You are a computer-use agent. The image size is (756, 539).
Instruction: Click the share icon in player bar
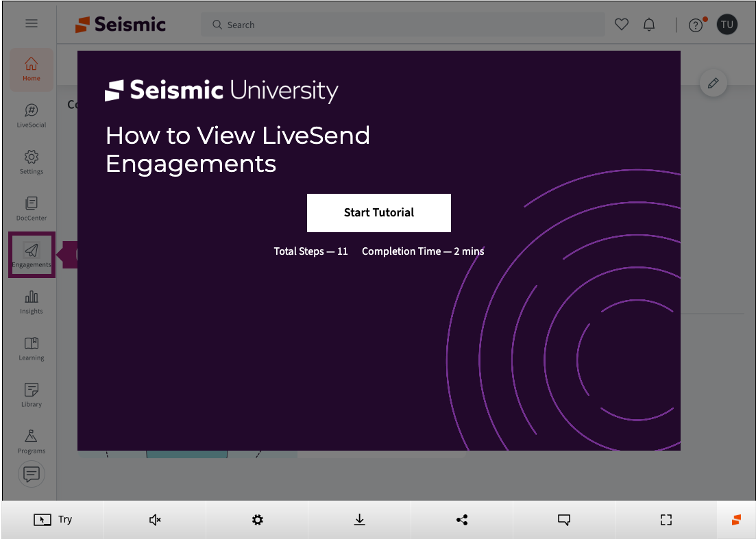pyautogui.click(x=462, y=520)
